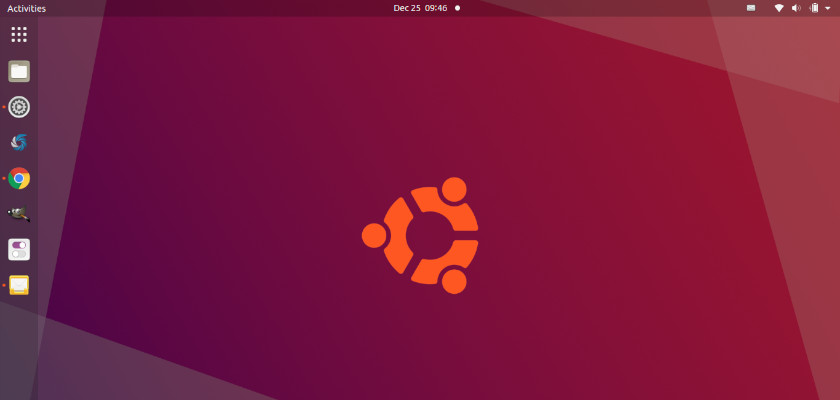Click the battery status icon
This screenshot has width=840, height=400.
(x=814, y=8)
